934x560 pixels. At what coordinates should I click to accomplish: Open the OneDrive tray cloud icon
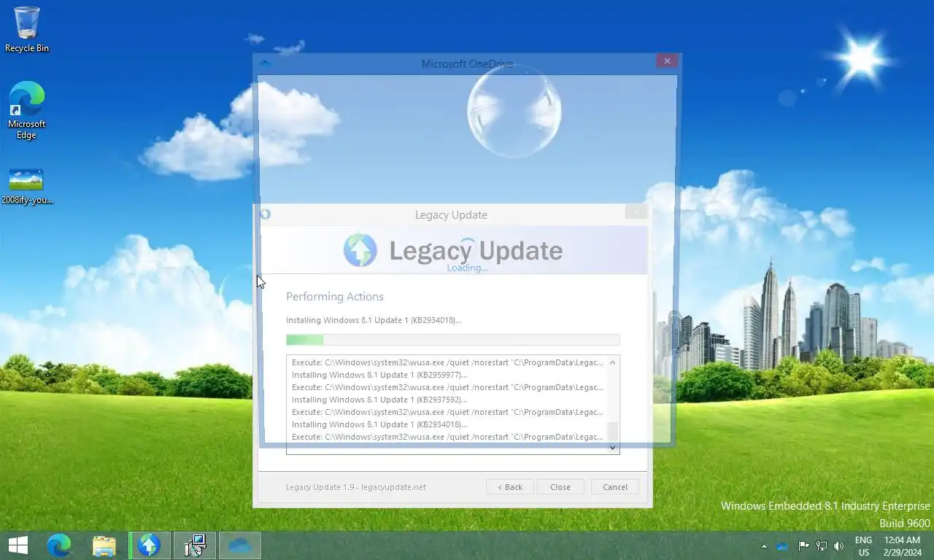click(x=782, y=545)
